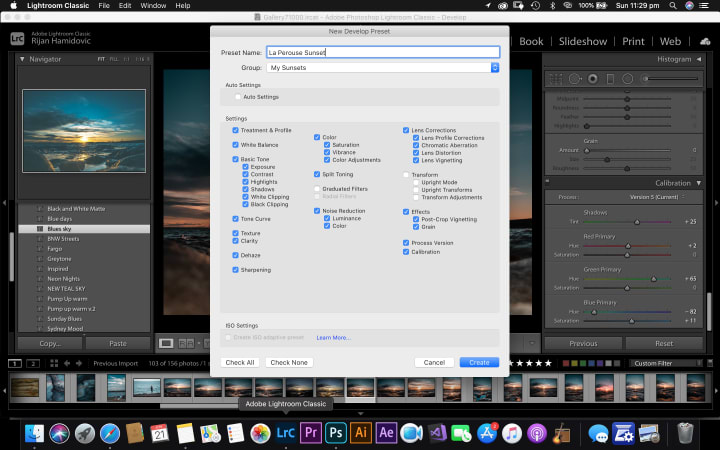Uncheck Treatment & Profile
The image size is (720, 450).
pos(236,130)
